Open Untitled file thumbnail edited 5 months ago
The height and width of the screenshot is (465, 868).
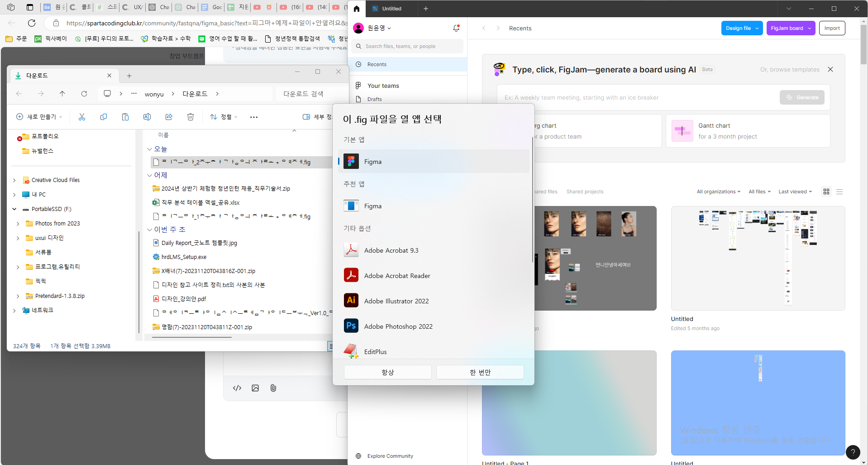point(758,258)
